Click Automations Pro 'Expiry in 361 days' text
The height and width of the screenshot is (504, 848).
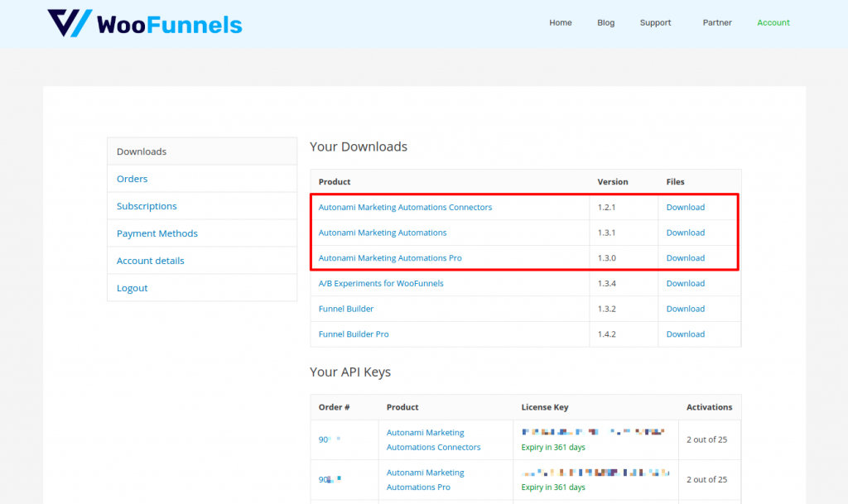[553, 487]
